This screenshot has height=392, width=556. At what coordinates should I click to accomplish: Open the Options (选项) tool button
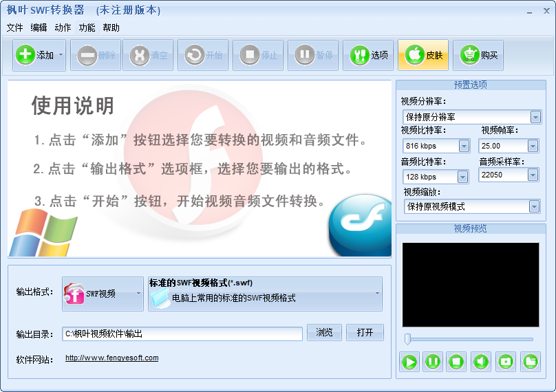click(x=368, y=55)
